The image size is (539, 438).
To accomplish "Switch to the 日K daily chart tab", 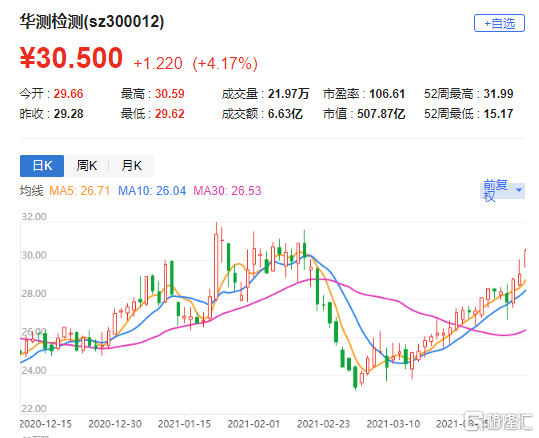I will (x=42, y=166).
